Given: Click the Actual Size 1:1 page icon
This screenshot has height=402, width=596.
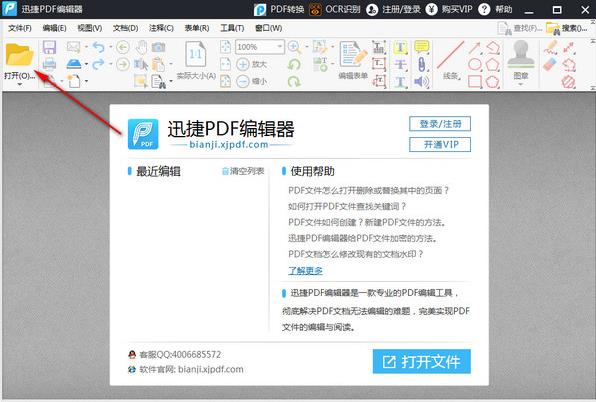Looking at the screenshot, I should 196,55.
